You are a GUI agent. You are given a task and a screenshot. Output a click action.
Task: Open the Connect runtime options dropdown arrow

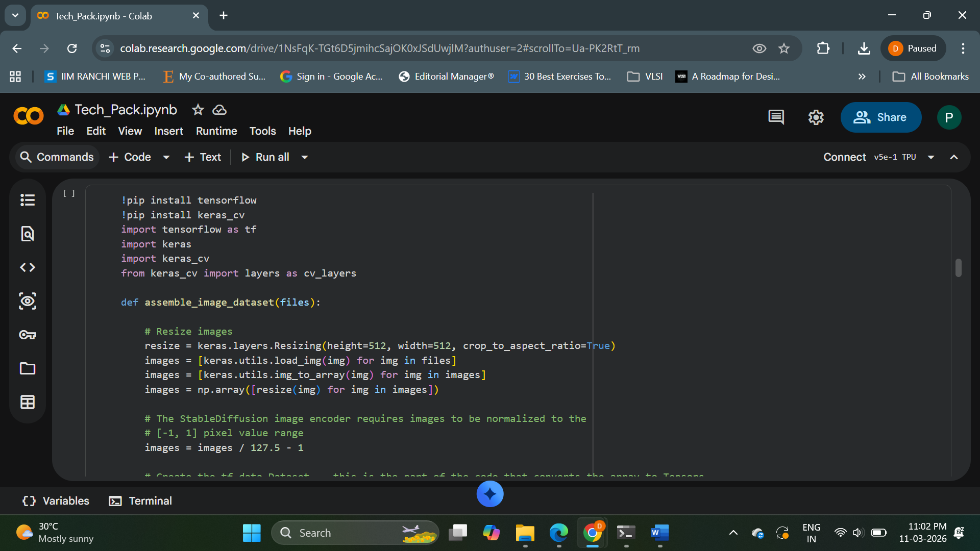click(x=931, y=157)
